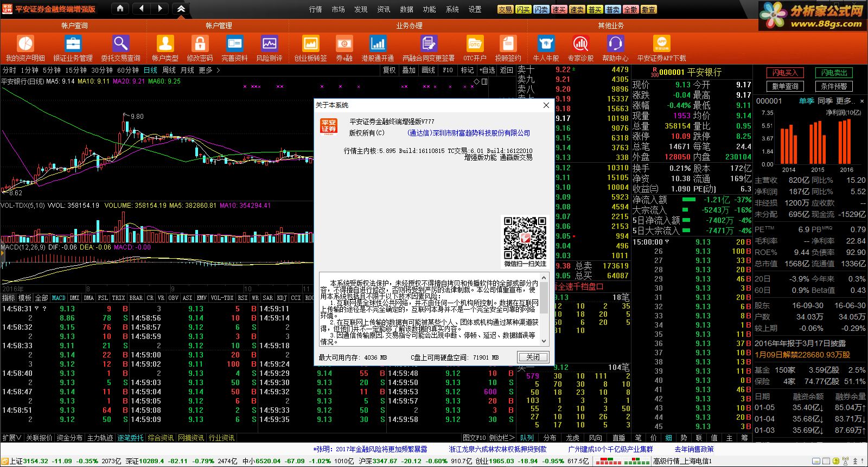Screen dimensions: 868x467
Task: Select KDJ indicator tab
Action: click(x=282, y=298)
